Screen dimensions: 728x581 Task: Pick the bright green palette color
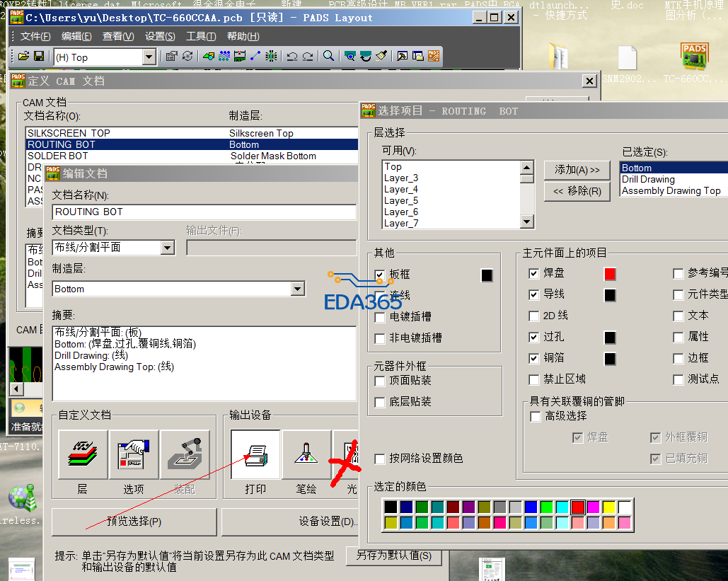(546, 507)
